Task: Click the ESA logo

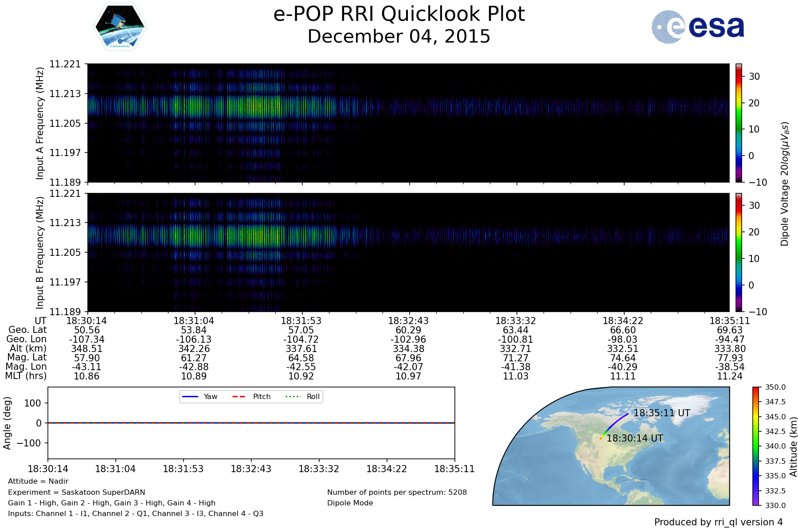Action: point(698,27)
